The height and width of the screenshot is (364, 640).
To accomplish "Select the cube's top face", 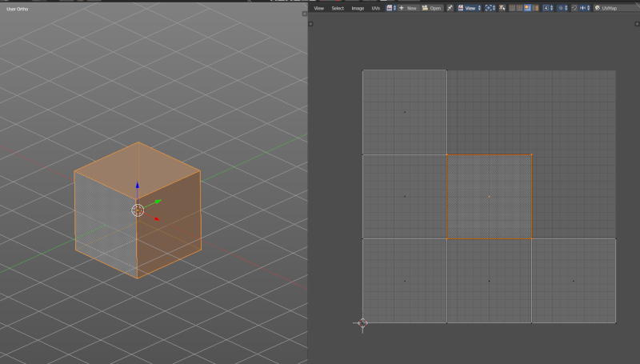I will pos(138,170).
